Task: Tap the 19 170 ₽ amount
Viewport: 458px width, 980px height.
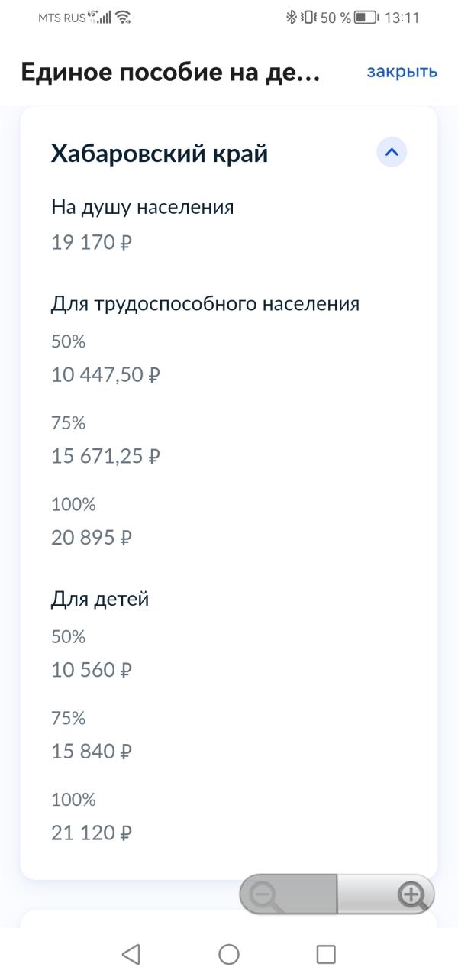Action: pos(92,243)
